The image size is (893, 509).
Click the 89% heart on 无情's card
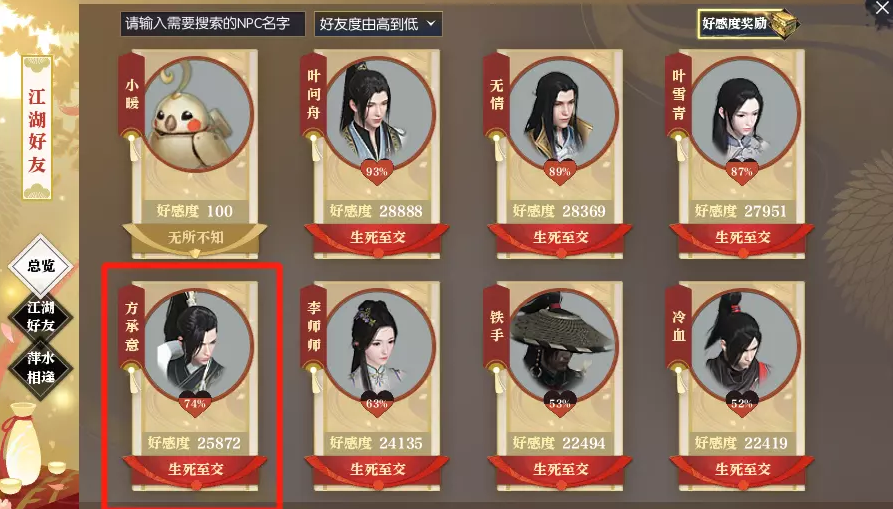[560, 171]
